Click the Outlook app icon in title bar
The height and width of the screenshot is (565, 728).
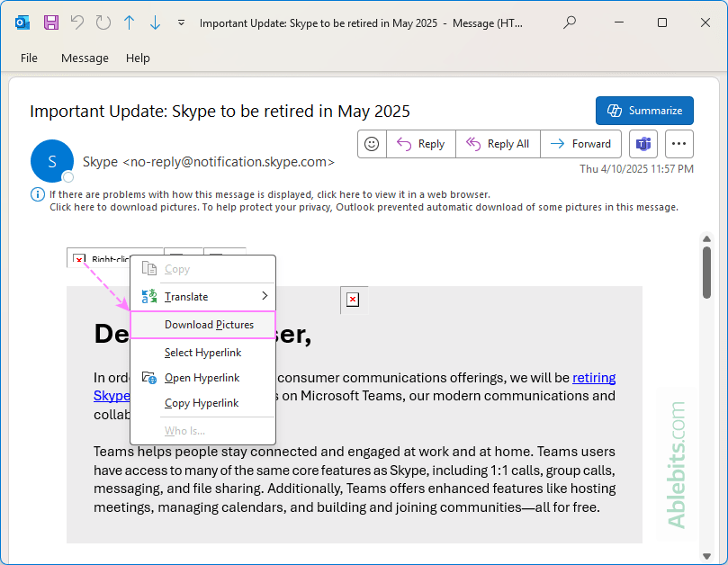22,22
